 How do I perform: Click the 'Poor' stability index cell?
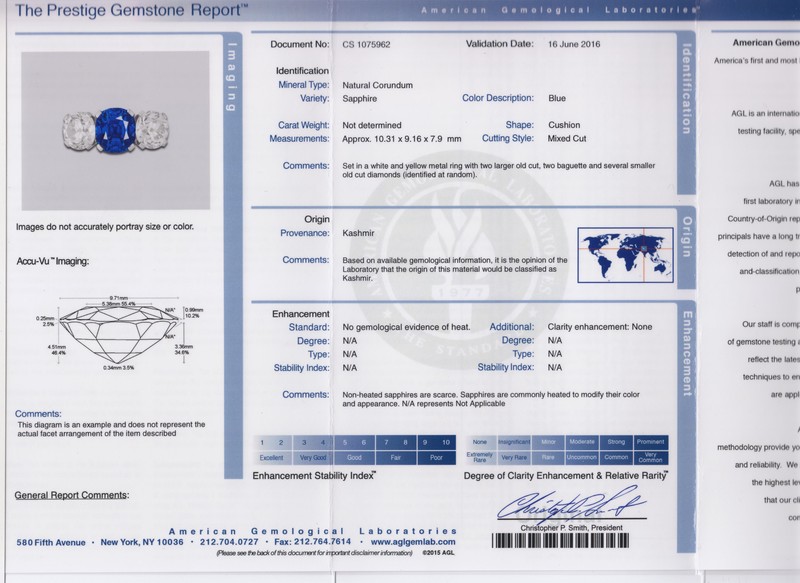coord(436,455)
